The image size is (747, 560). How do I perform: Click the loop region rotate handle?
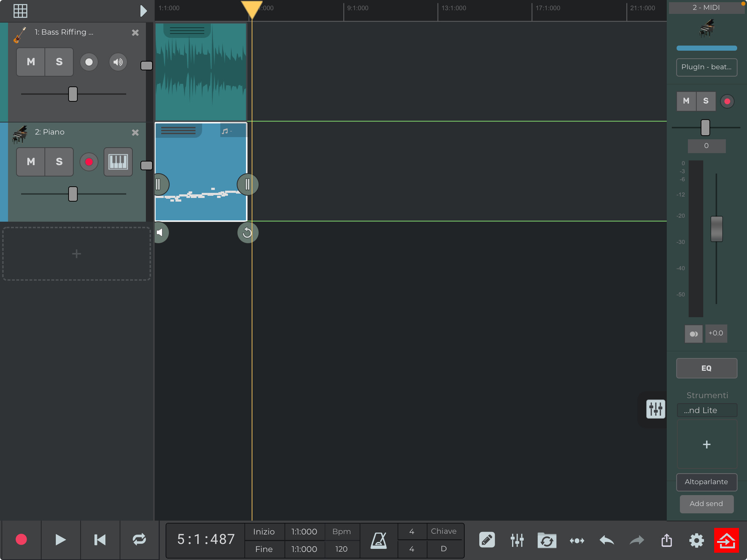click(x=248, y=233)
